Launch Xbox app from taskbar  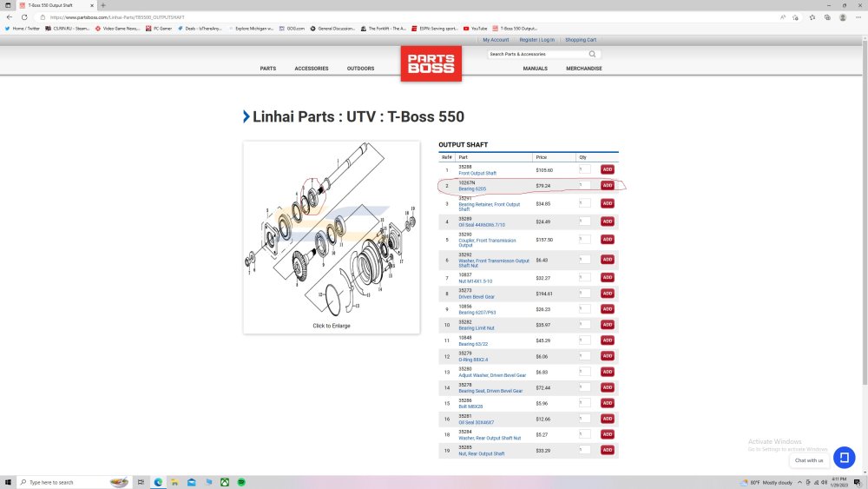click(225, 482)
